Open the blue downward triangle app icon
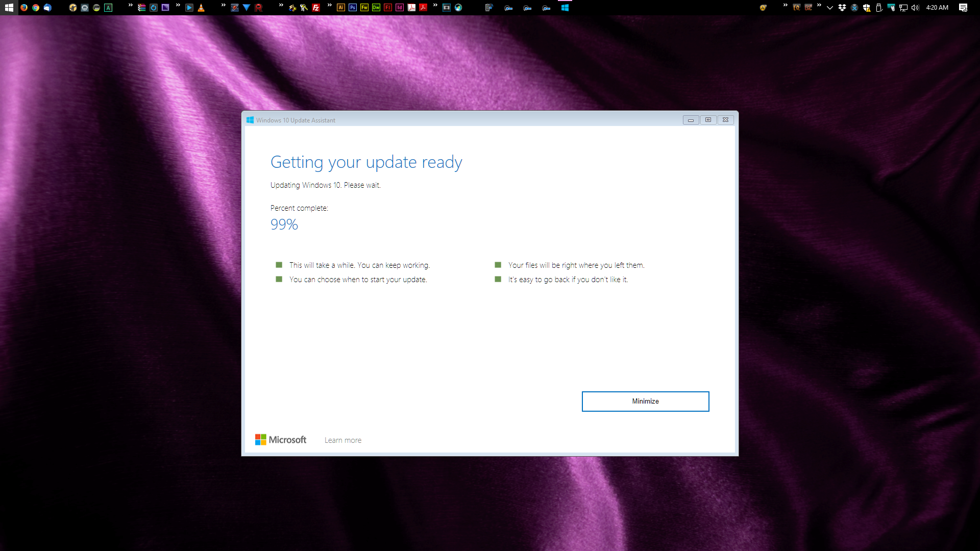Image resolution: width=980 pixels, height=551 pixels. pos(247,8)
